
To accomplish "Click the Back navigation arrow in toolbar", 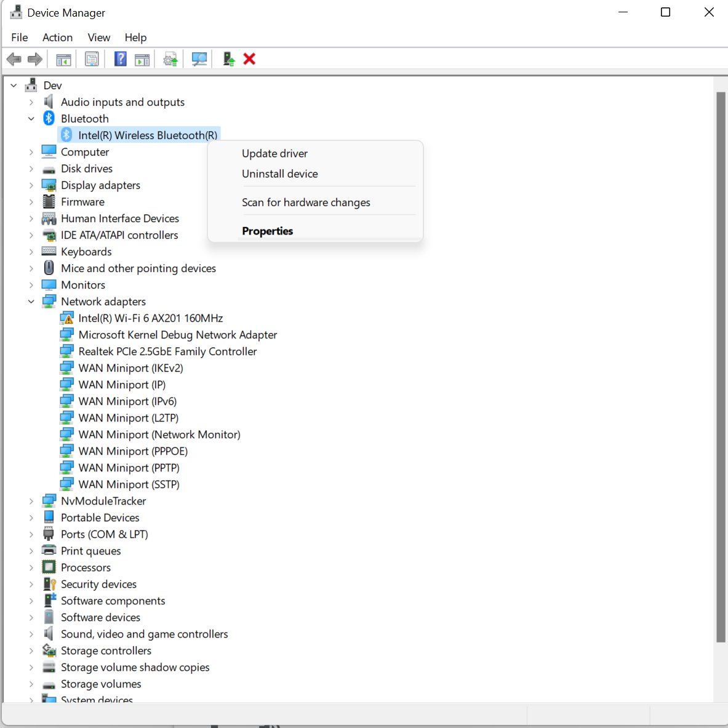I will pos(14,58).
